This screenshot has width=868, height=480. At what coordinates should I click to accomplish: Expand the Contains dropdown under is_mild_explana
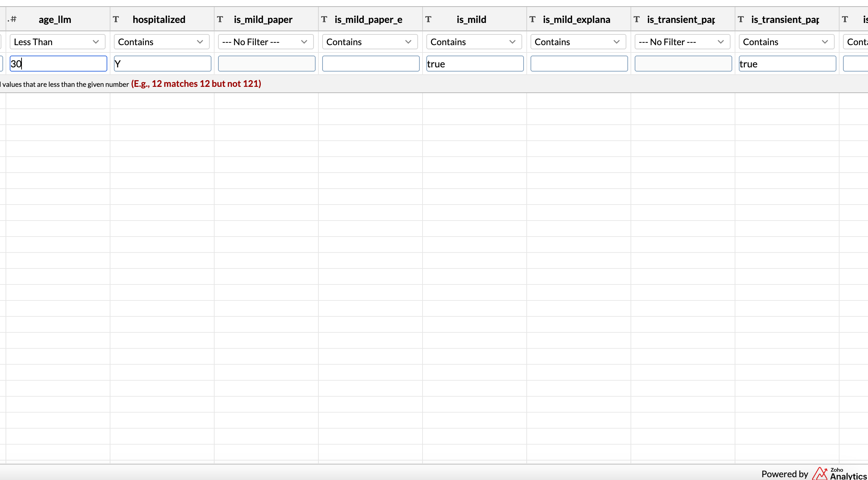[x=578, y=42]
